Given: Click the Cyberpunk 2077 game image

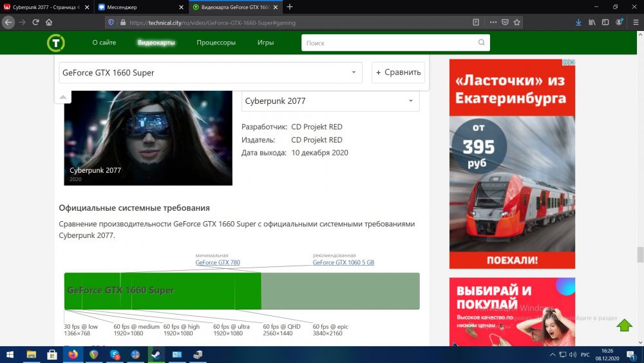Looking at the screenshot, I should coord(148,138).
